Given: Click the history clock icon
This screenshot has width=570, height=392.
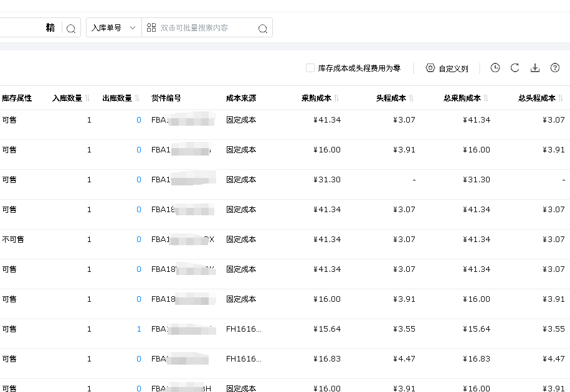Looking at the screenshot, I should coord(495,68).
